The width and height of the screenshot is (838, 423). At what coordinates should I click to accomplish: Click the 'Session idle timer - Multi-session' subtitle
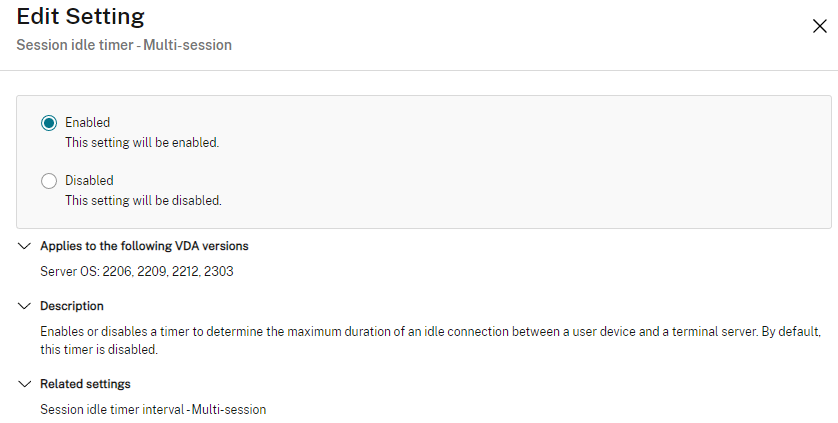(124, 46)
